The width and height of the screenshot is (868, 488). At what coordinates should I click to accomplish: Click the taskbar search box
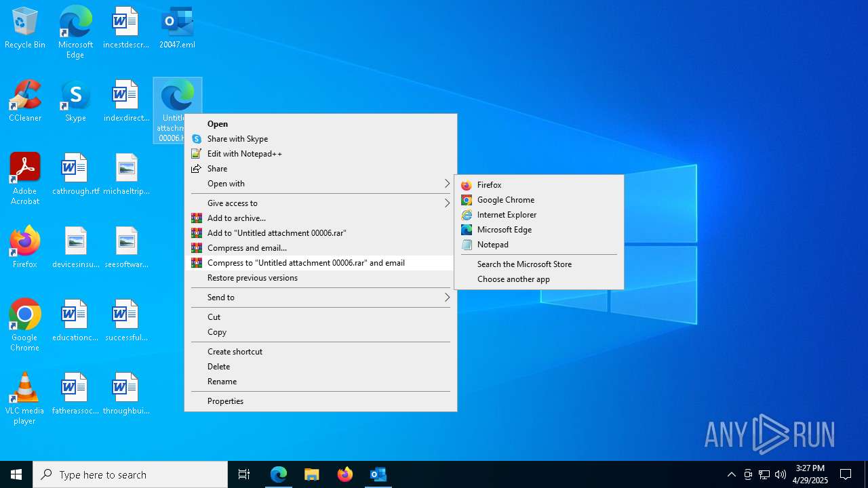coord(130,474)
